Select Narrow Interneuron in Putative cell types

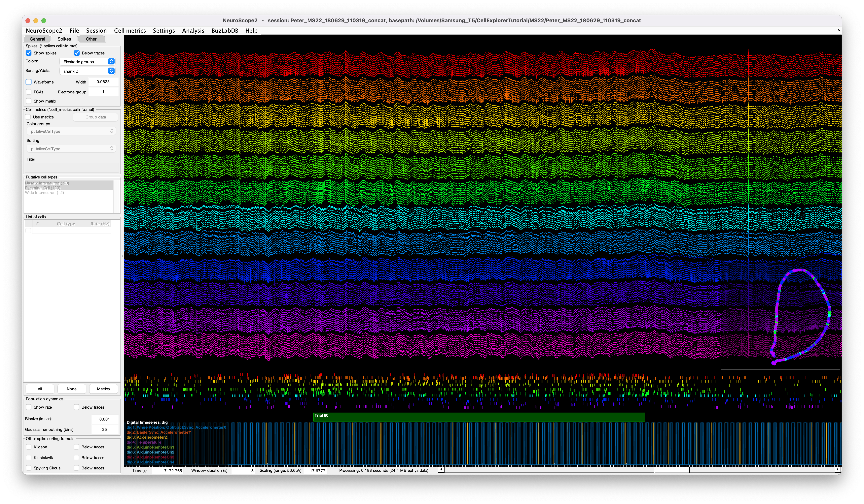coord(47,183)
